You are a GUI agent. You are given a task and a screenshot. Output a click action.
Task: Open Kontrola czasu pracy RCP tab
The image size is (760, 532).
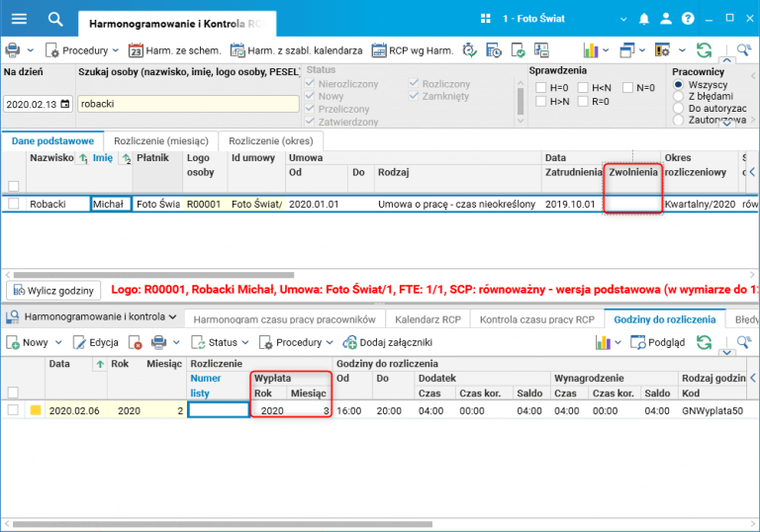click(537, 319)
